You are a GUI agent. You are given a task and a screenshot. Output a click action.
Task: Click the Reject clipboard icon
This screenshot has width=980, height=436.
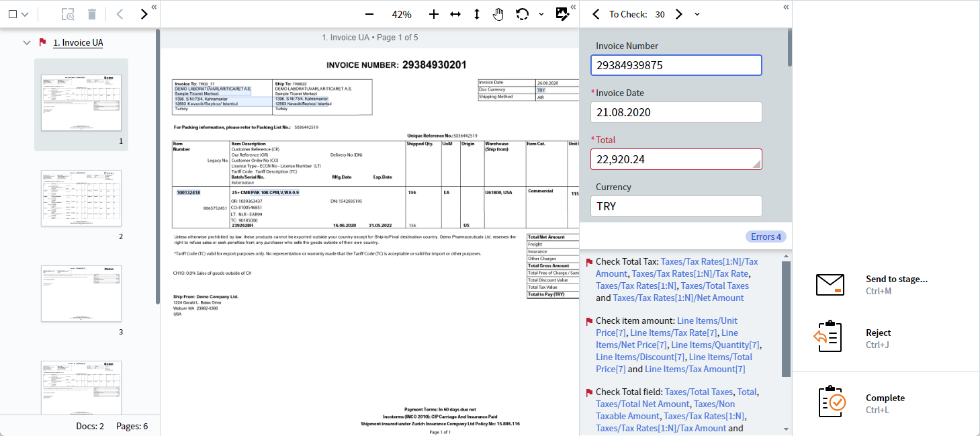(x=828, y=336)
